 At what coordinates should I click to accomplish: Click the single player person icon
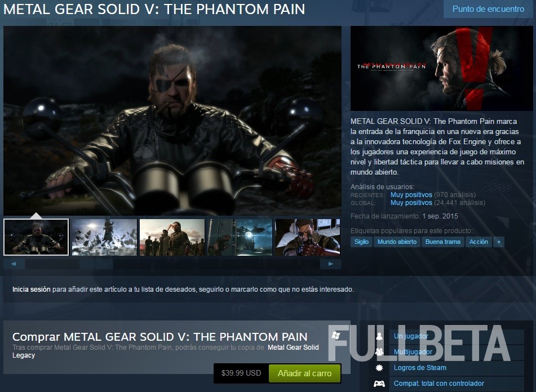379,336
